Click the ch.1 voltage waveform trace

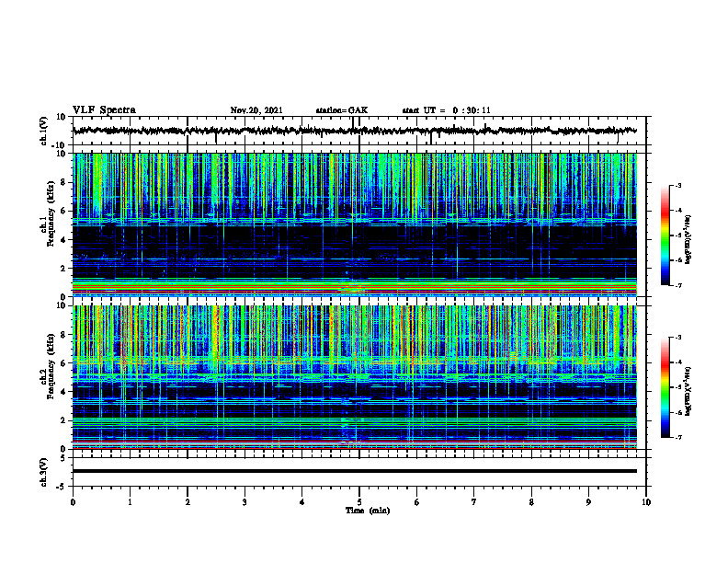(354, 131)
